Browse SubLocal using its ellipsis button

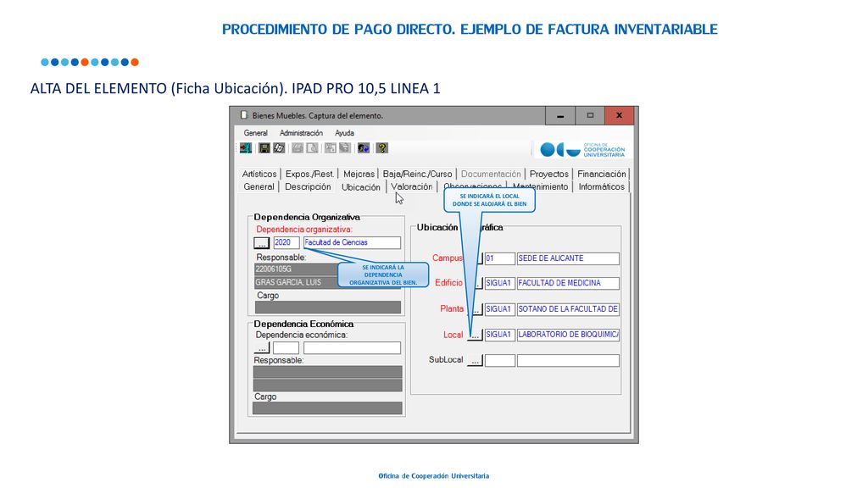475,361
